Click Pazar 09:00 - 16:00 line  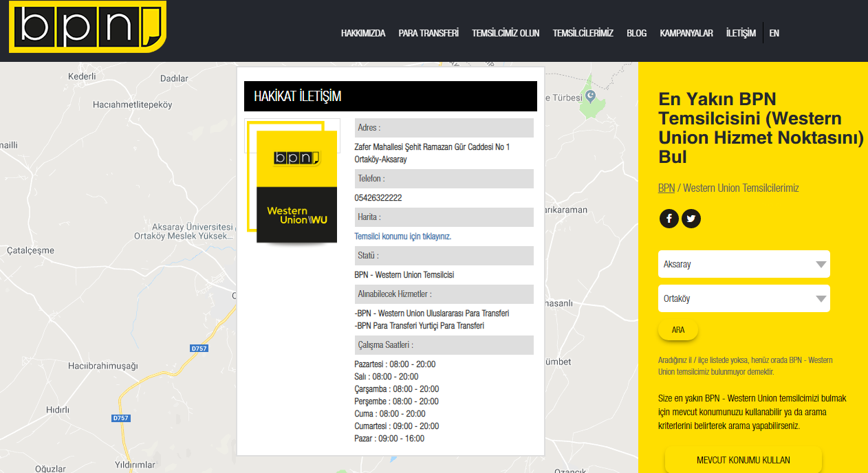(389, 438)
